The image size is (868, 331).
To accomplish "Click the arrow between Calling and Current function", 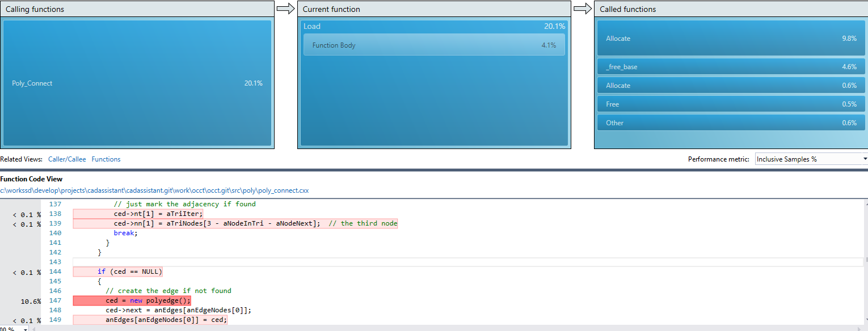I will [286, 9].
